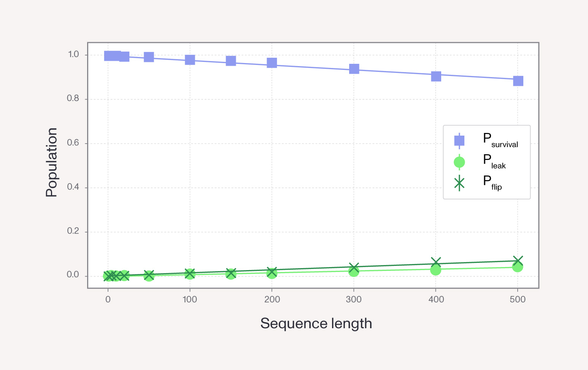Click the Sequence length axis title
Screen dimensions: 588x370
click(316, 324)
